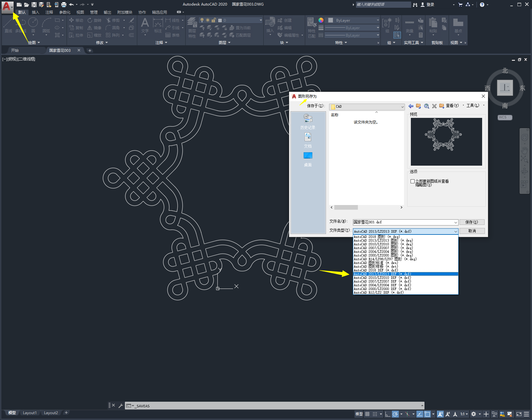Select AutoCAD R12/LT2 DXF file type option

tap(379, 293)
